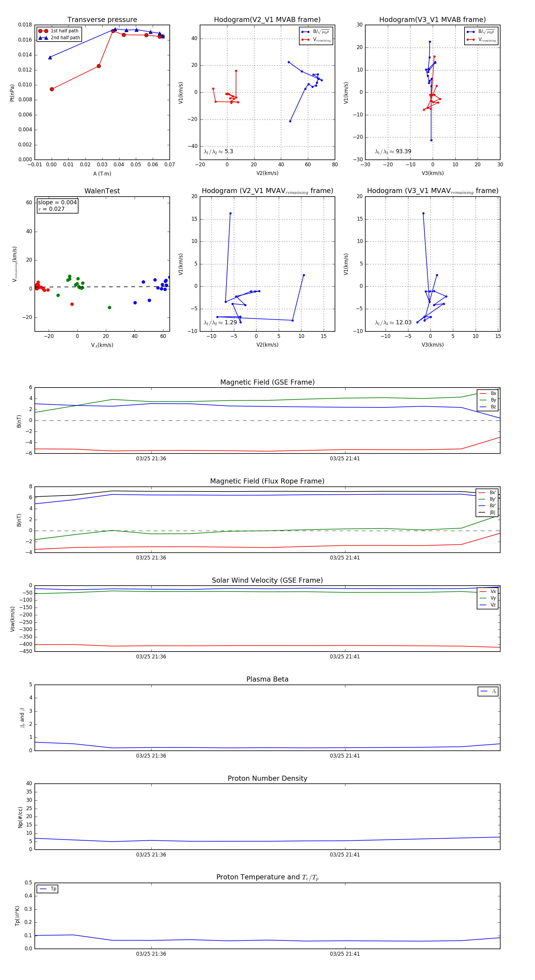The image size is (535, 980).
Task: Select the βp legend entry in Plasma Beta
Action: (x=488, y=691)
